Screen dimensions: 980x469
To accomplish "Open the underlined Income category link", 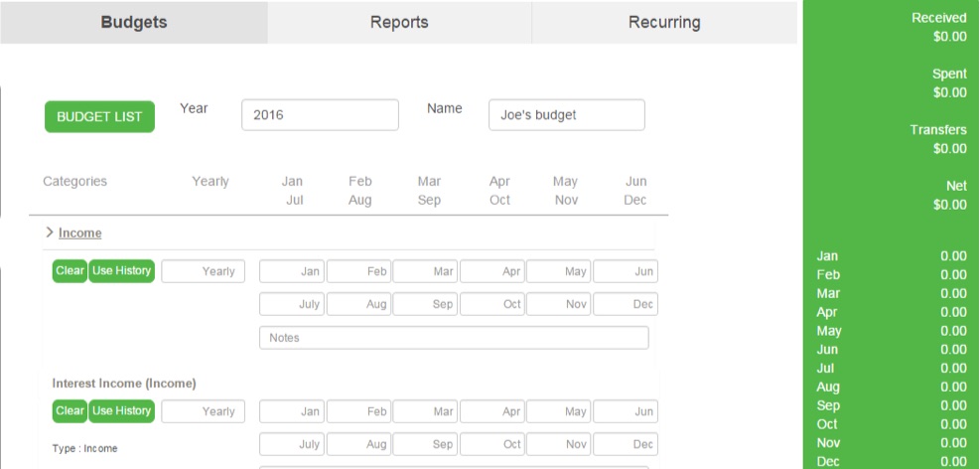I will [x=80, y=234].
